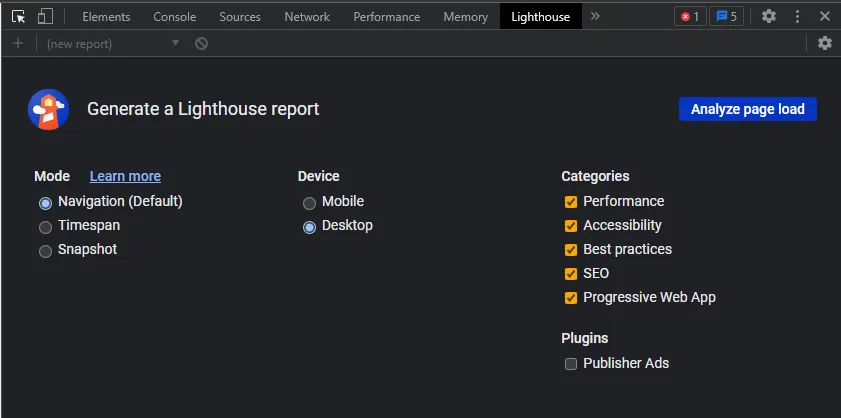
Task: Open Lighthouse settings gear in report toolbar
Action: click(x=824, y=43)
